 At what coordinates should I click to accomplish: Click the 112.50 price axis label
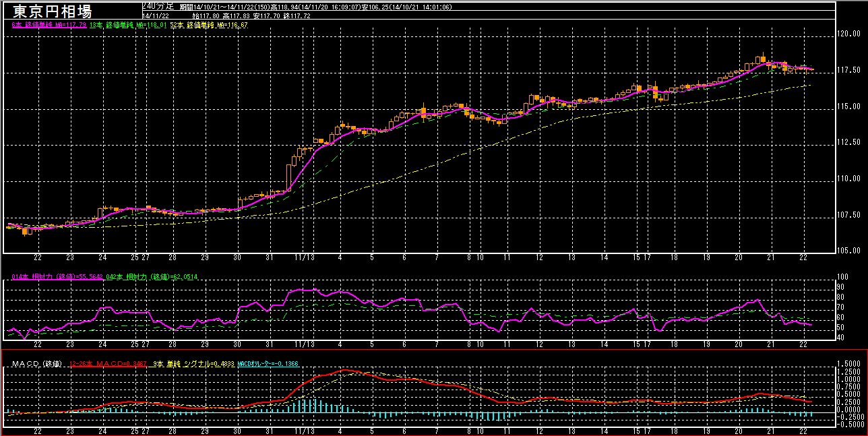tap(847, 142)
